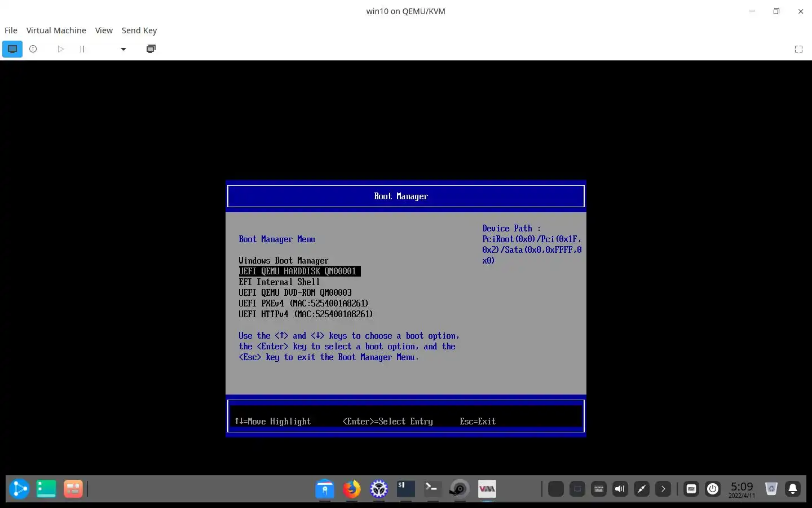Viewport: 812px width, 508px height.
Task: Select EFI Internal Shell boot option
Action: tap(279, 282)
